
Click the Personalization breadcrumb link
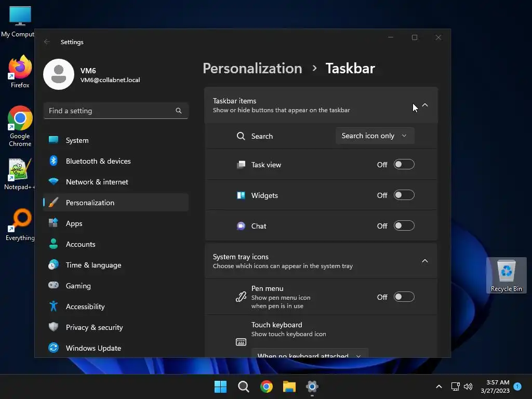point(252,68)
